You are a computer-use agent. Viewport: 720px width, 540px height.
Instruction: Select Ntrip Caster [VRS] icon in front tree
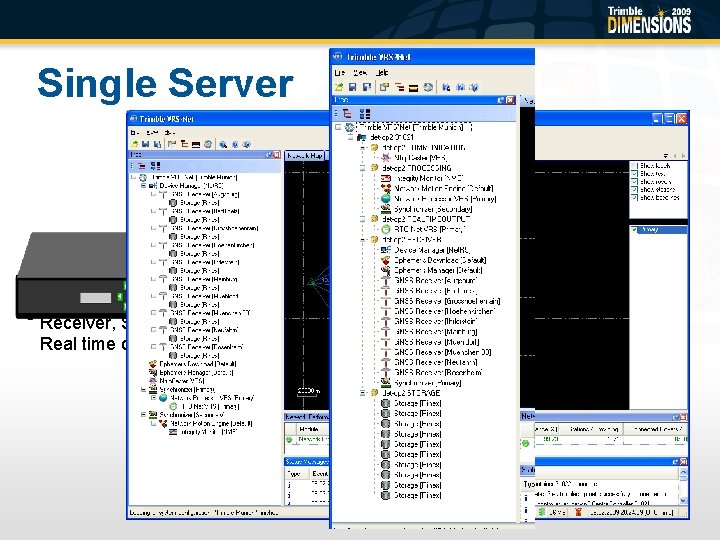coord(386,158)
